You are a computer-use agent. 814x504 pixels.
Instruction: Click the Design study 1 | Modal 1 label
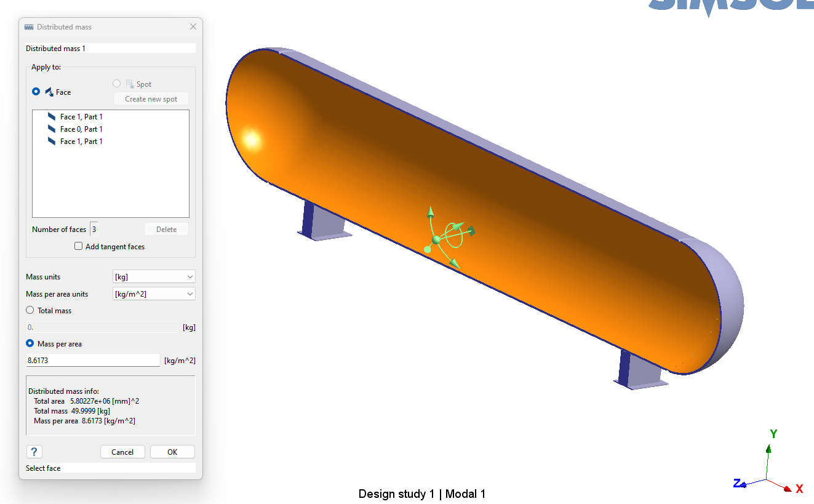[422, 494]
